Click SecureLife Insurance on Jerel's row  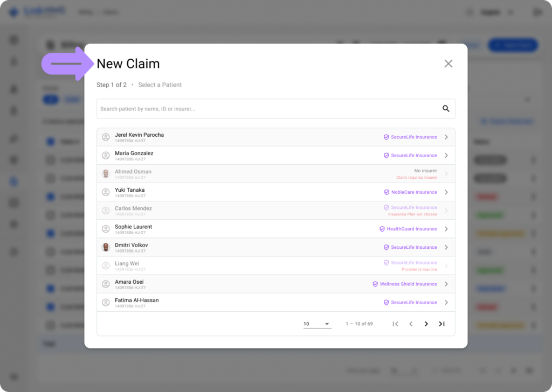[x=410, y=137]
